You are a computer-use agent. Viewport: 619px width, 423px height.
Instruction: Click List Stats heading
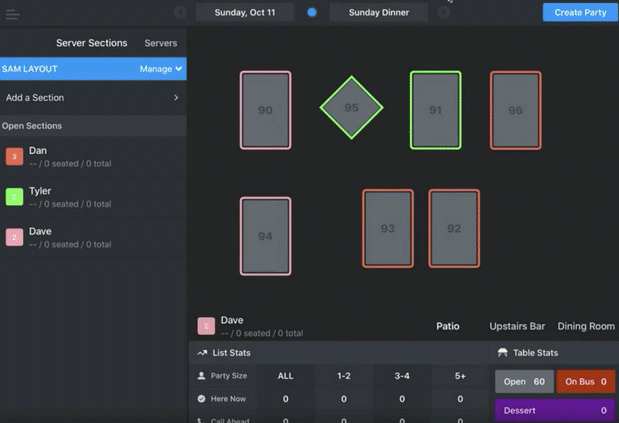point(231,353)
